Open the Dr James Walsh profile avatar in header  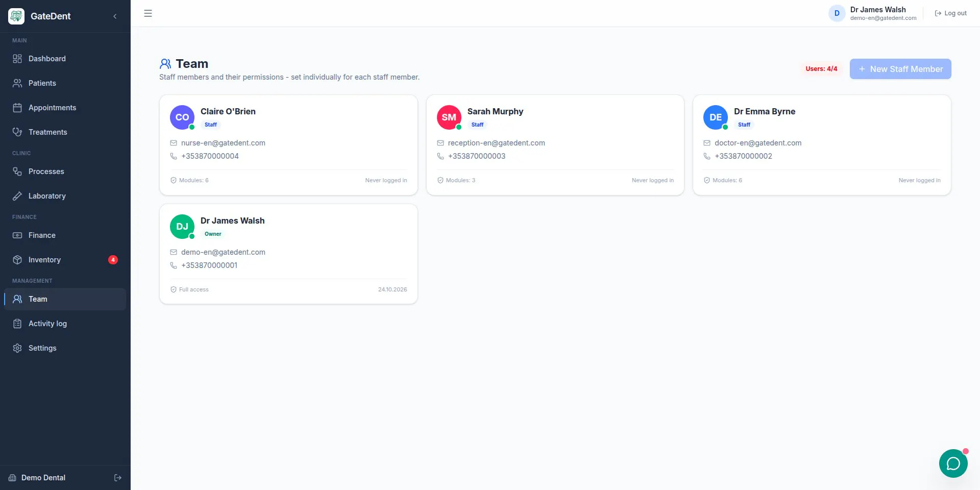pos(837,13)
